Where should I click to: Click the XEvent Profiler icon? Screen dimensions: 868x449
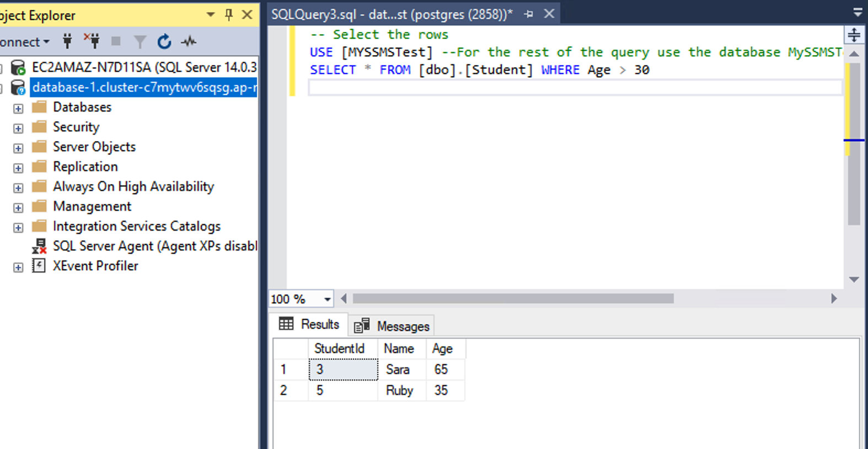tap(39, 266)
